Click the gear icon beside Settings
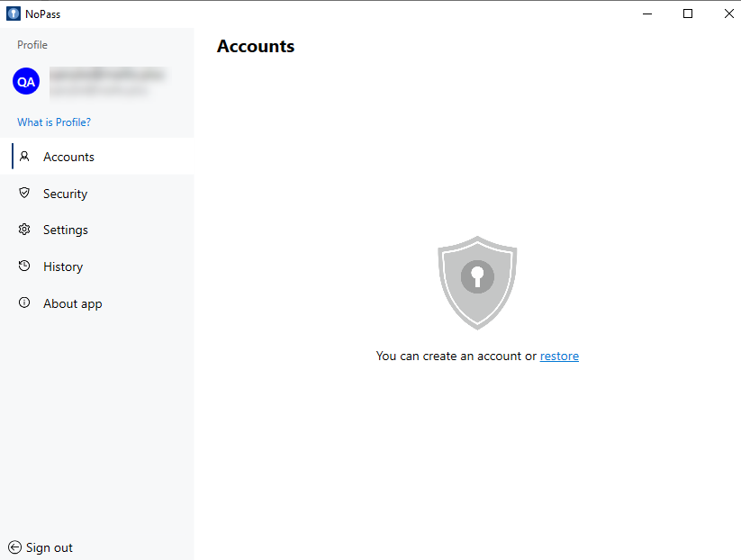The height and width of the screenshot is (560, 741). [24, 230]
